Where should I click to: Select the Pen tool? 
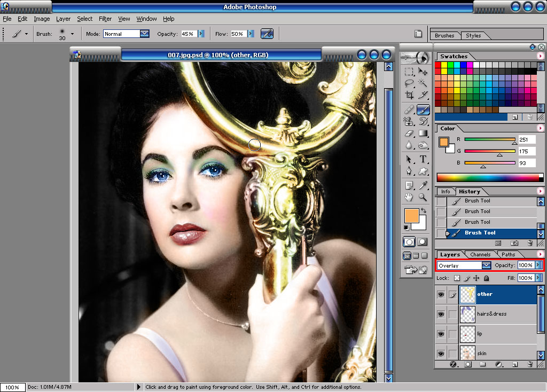[x=409, y=171]
